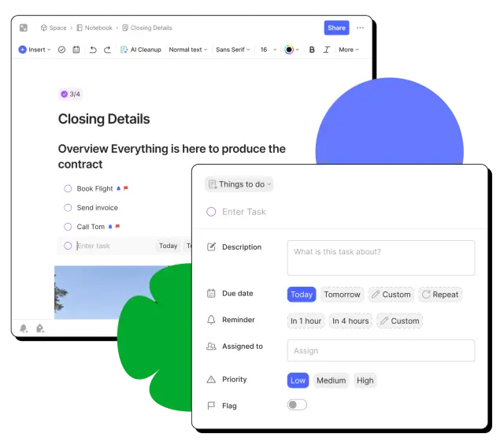
Task: Open the Closing Details breadcrumb
Action: [x=147, y=28]
